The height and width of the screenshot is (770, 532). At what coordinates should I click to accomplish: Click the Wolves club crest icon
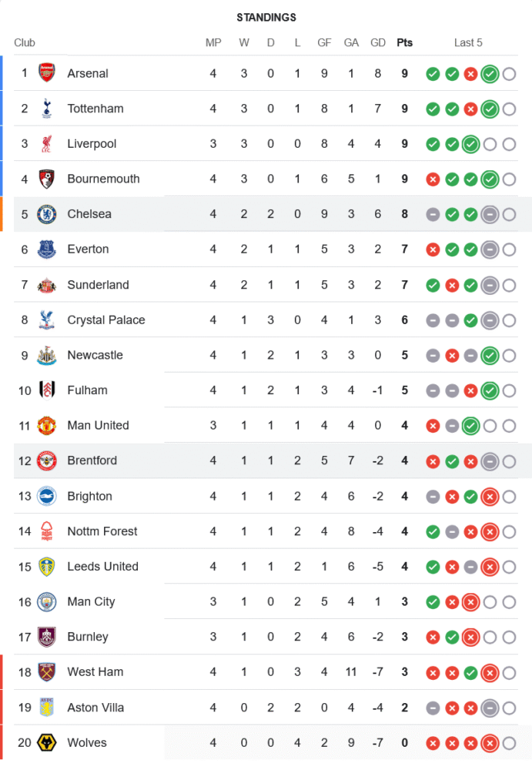[x=47, y=743]
